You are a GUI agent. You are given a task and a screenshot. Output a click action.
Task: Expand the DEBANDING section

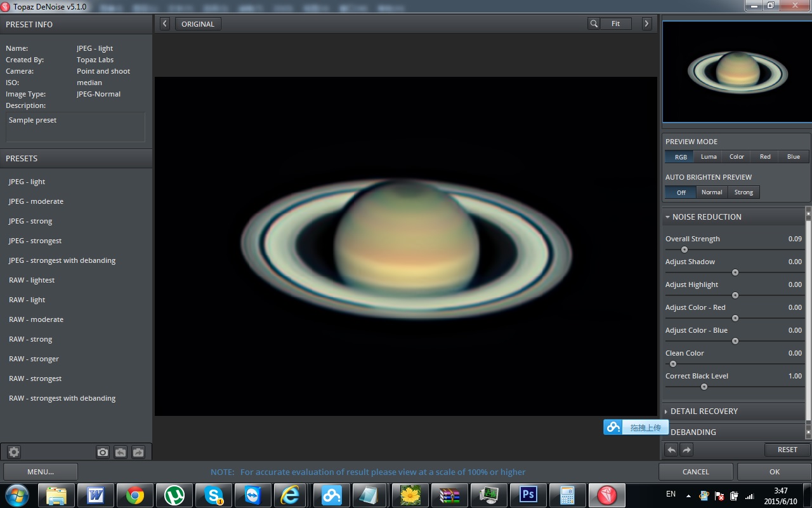coord(734,432)
